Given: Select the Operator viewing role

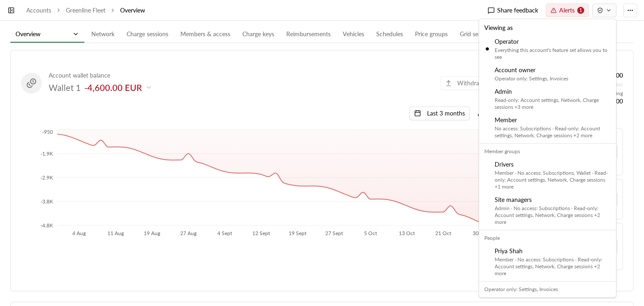Looking at the screenshot, I should [x=547, y=49].
